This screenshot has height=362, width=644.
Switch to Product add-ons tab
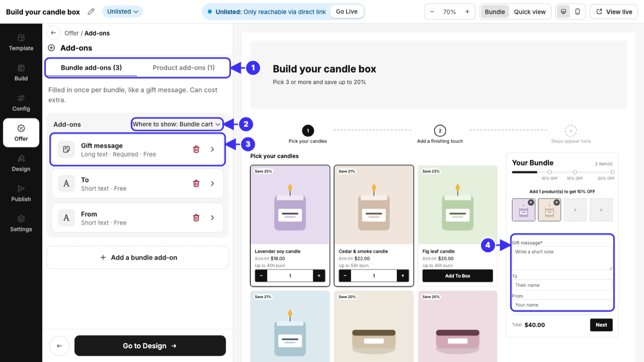184,68
